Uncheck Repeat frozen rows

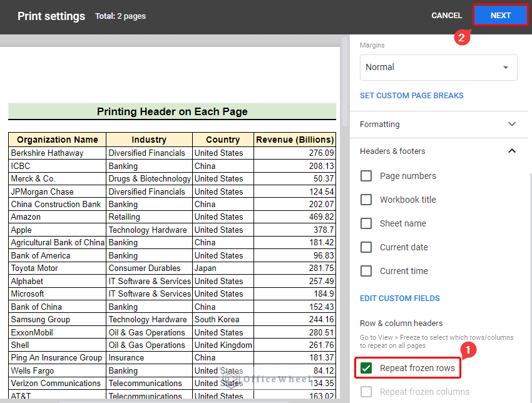coord(366,368)
